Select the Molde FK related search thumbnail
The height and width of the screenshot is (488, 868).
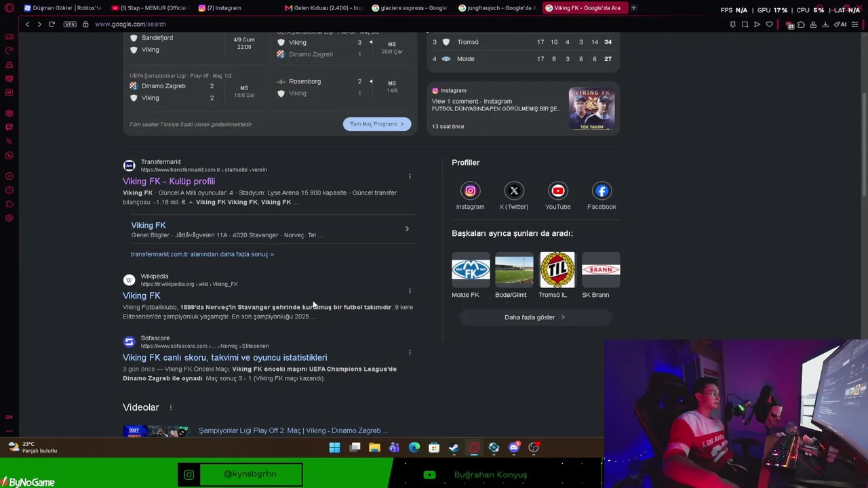[471, 270]
